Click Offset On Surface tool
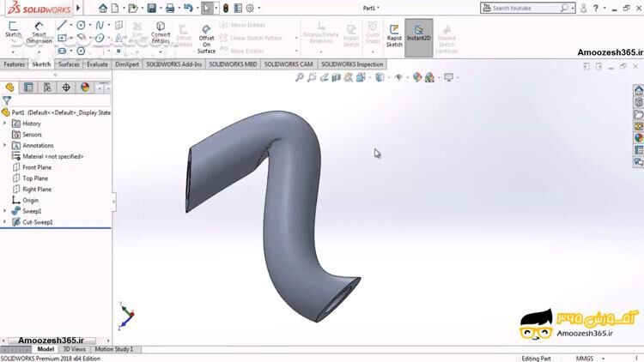 click(206, 38)
